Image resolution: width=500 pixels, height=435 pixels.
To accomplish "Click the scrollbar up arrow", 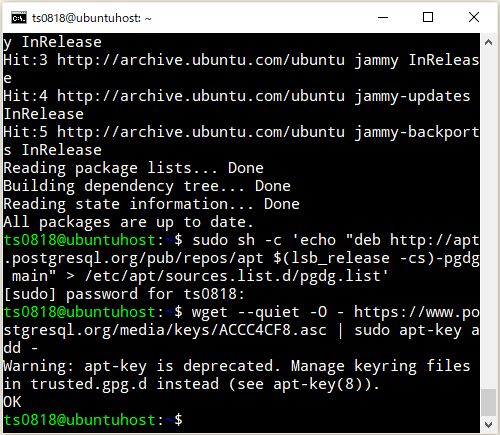I will click(x=489, y=42).
